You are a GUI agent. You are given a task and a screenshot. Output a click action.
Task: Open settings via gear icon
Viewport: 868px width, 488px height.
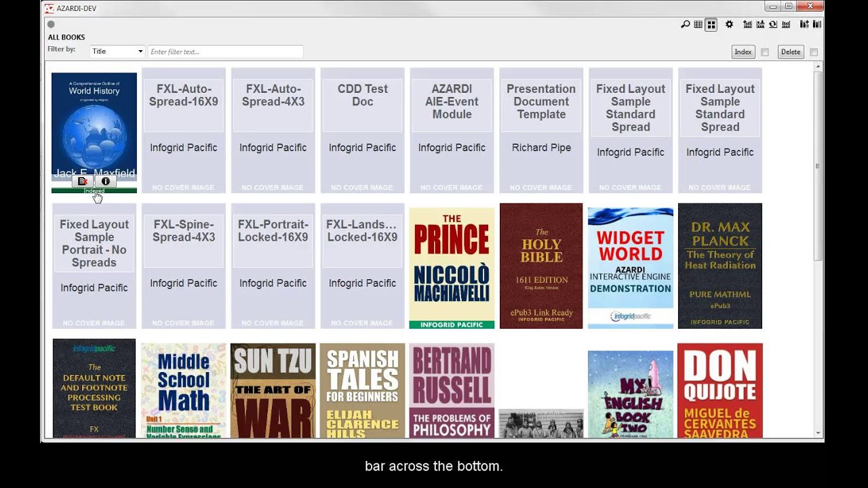(729, 24)
